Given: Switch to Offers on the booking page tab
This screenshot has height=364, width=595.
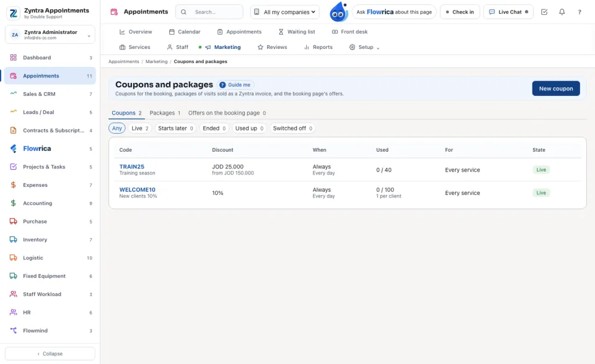Looking at the screenshot, I should point(227,113).
